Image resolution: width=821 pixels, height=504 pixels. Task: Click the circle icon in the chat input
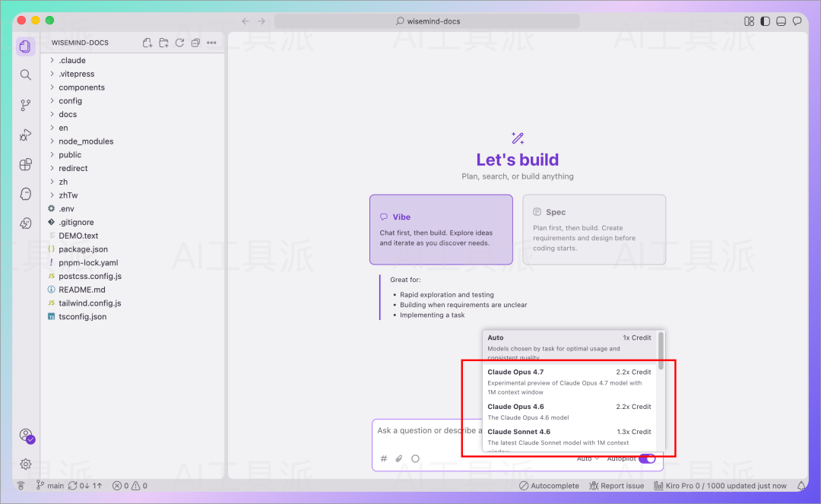415,458
